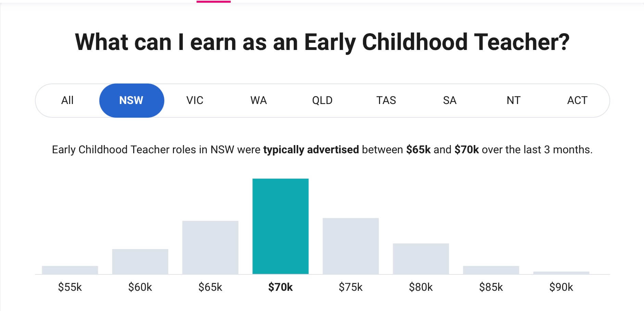Viewport: 644px width, 311px height.
Task: Click the $75k salary bar
Action: (351, 246)
